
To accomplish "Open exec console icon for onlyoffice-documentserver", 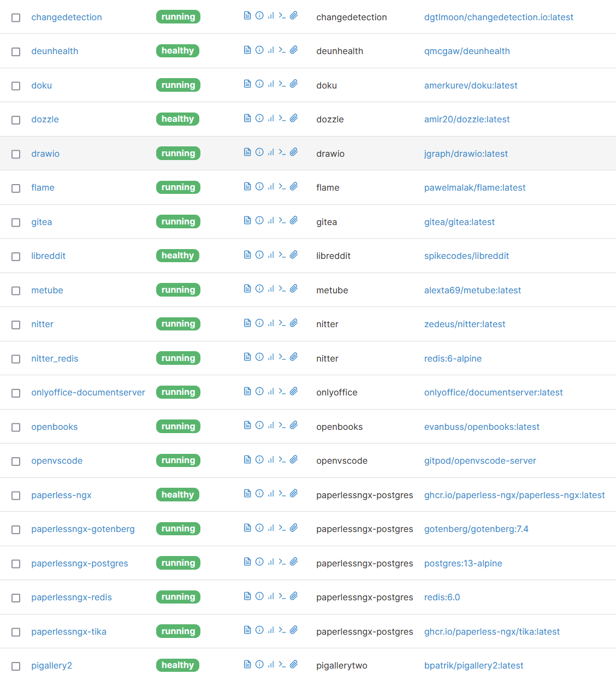I will (x=282, y=391).
